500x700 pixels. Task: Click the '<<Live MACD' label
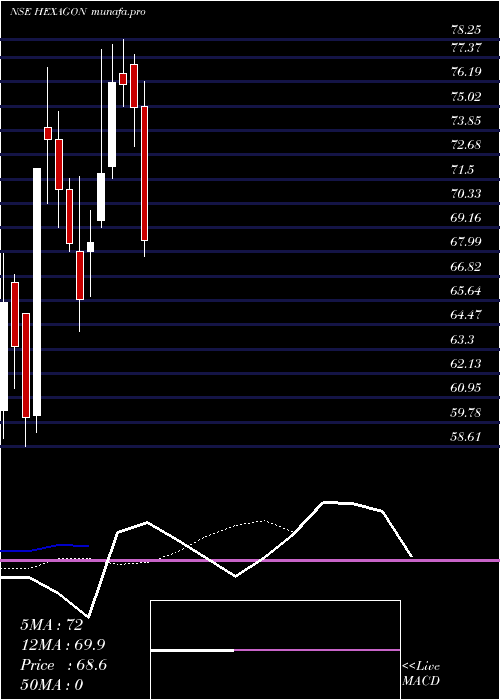click(x=421, y=674)
